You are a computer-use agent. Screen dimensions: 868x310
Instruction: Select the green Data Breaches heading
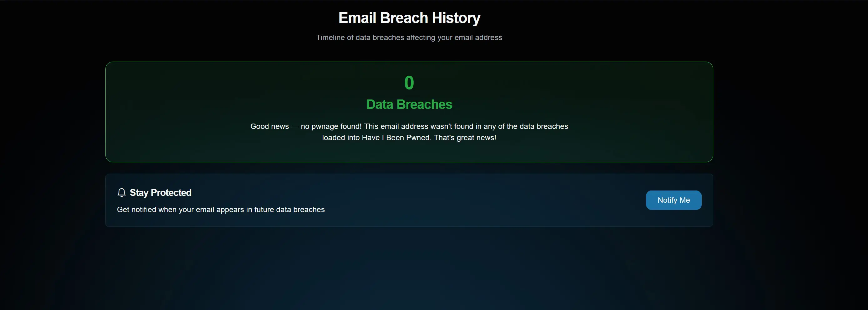coord(409,104)
